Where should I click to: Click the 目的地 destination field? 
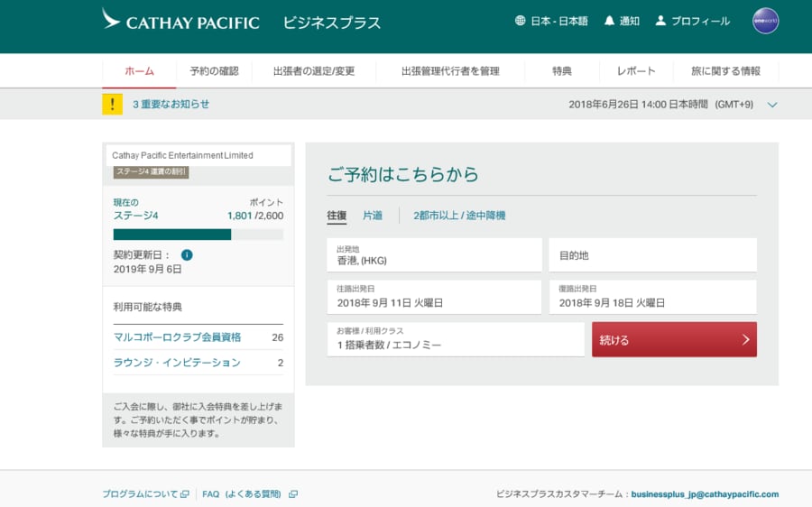pyautogui.click(x=652, y=255)
